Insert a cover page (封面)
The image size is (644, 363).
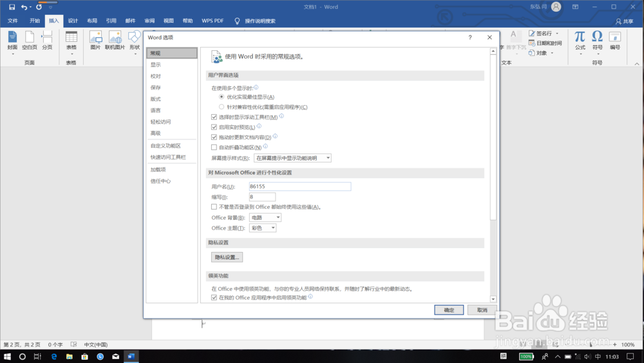(12, 41)
